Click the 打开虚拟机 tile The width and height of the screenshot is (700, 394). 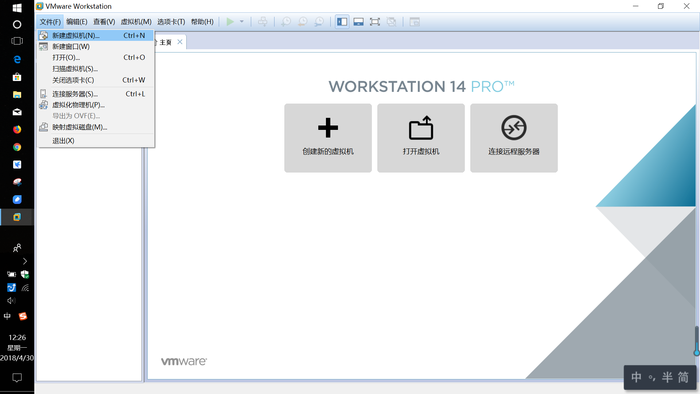pos(421,138)
